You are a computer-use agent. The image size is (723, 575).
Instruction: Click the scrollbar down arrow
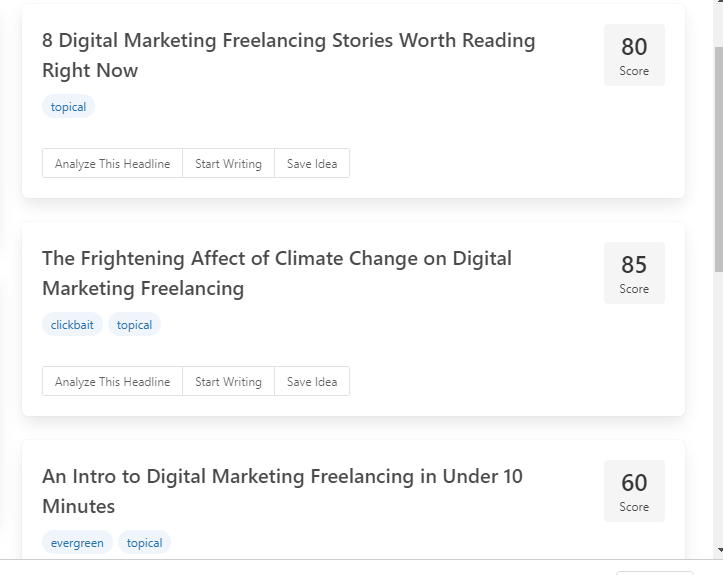tap(718, 550)
